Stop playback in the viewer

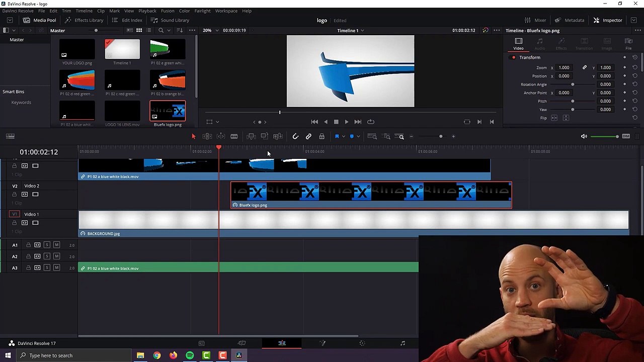336,122
